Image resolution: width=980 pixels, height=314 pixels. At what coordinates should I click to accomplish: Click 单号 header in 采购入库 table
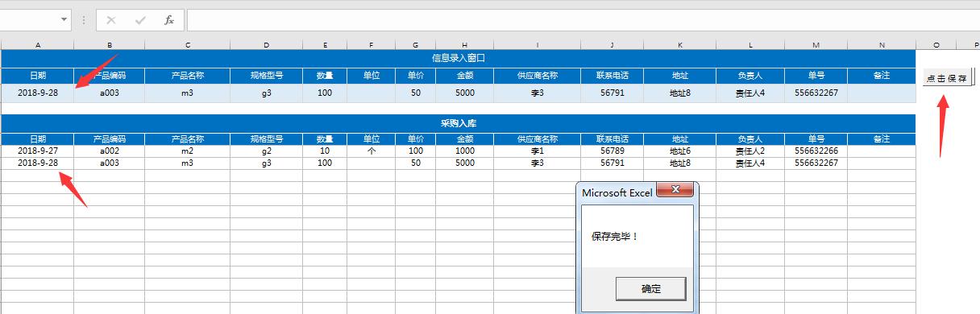pyautogui.click(x=816, y=138)
